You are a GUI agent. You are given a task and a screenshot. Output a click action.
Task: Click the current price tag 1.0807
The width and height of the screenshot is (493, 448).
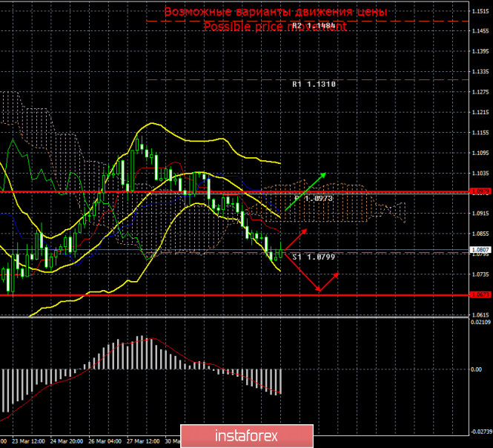480,250
